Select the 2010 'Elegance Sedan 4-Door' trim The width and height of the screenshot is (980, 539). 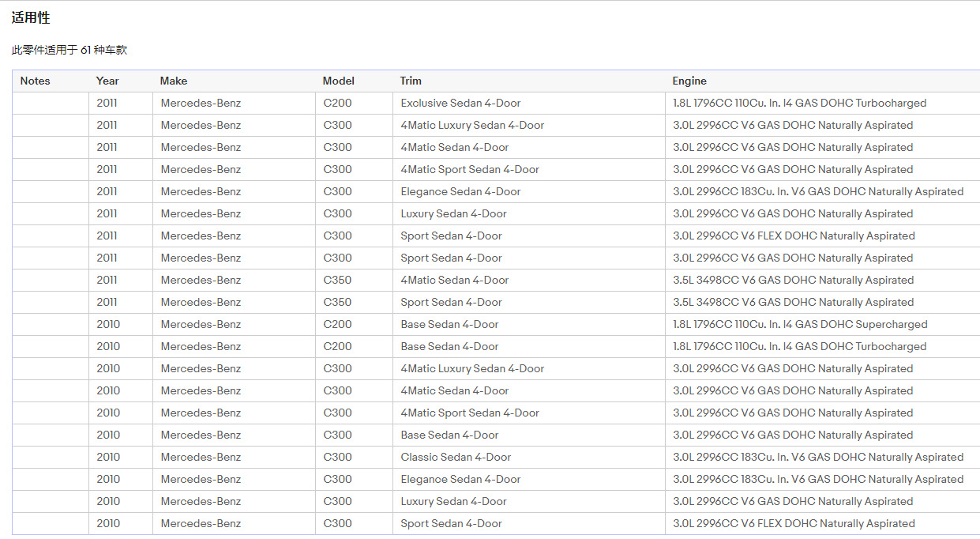click(x=460, y=479)
